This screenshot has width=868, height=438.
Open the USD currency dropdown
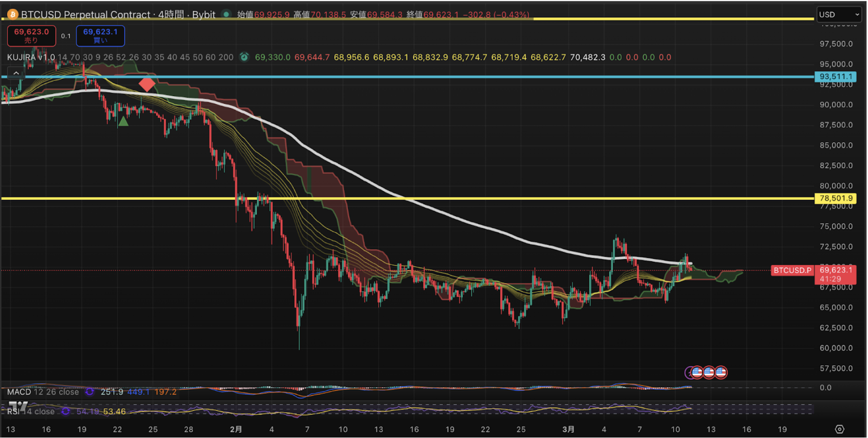coord(838,14)
